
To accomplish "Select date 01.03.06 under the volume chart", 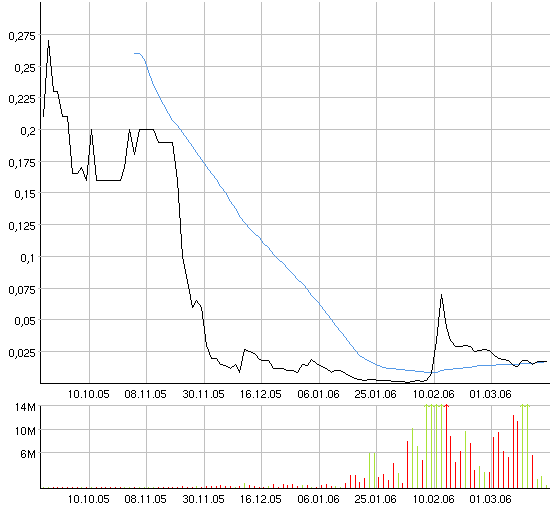I will click(491, 499).
